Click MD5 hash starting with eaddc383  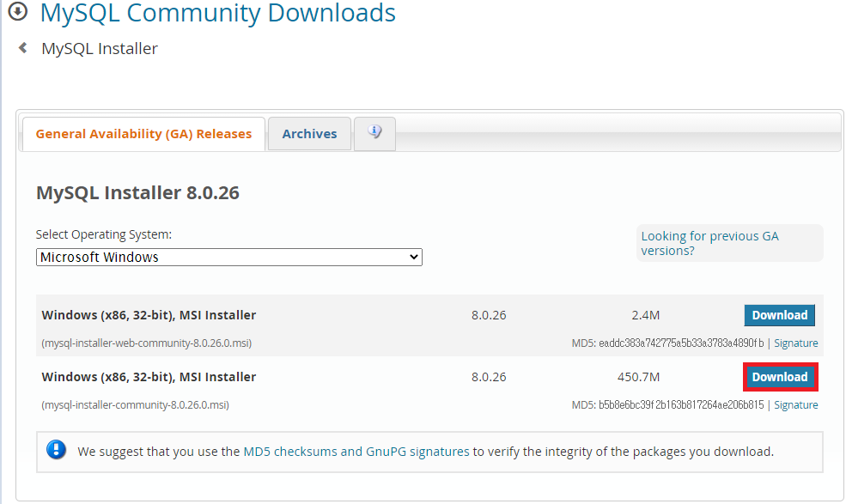click(681, 343)
